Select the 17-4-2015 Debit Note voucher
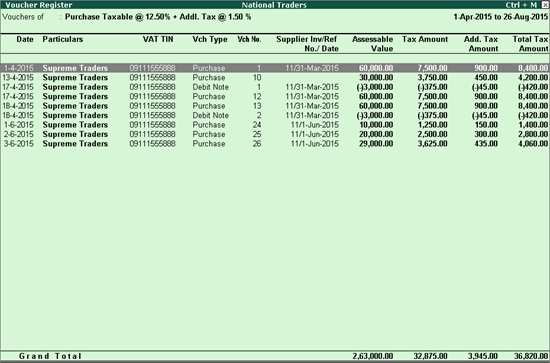 click(275, 87)
